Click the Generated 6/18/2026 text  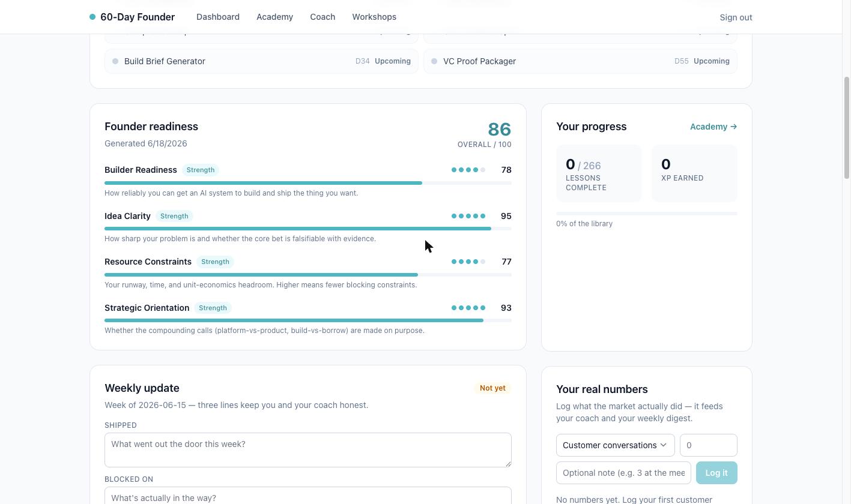146,143
